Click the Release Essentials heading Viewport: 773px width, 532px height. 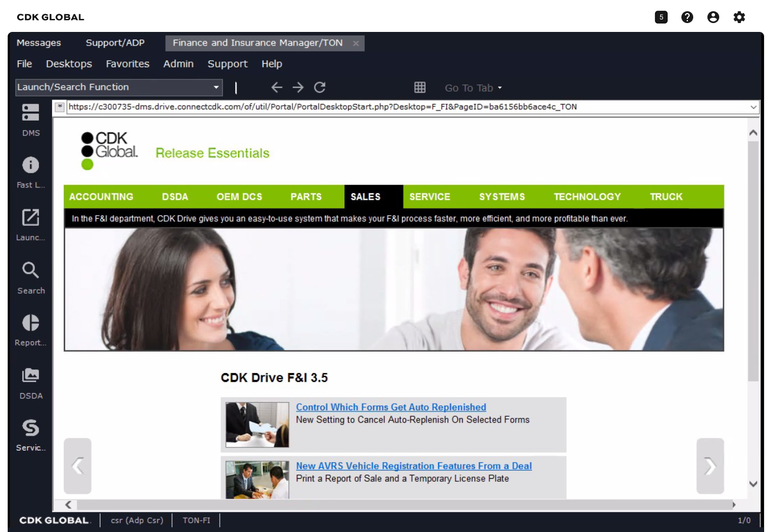tap(212, 153)
